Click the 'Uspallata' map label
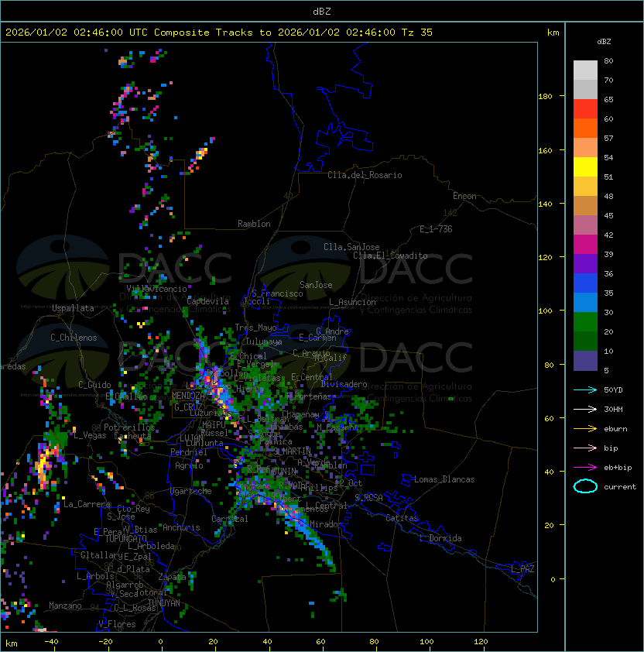This screenshot has width=644, height=652. click(73, 308)
